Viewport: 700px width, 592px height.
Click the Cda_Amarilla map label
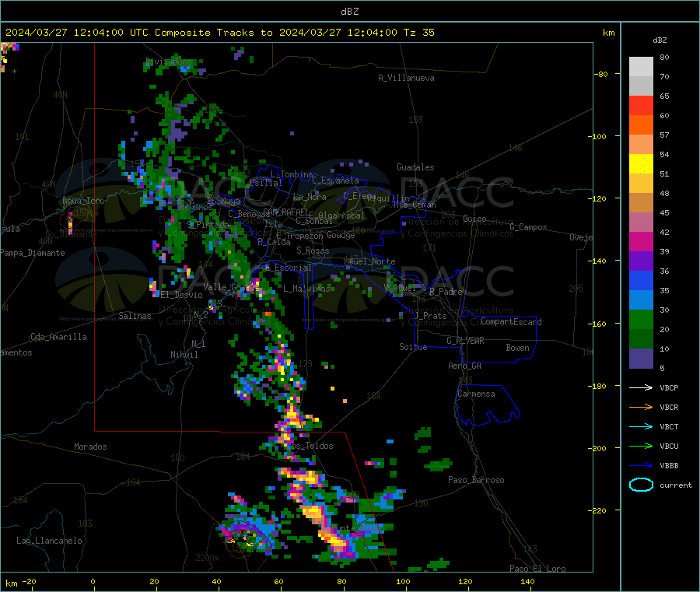pos(58,337)
